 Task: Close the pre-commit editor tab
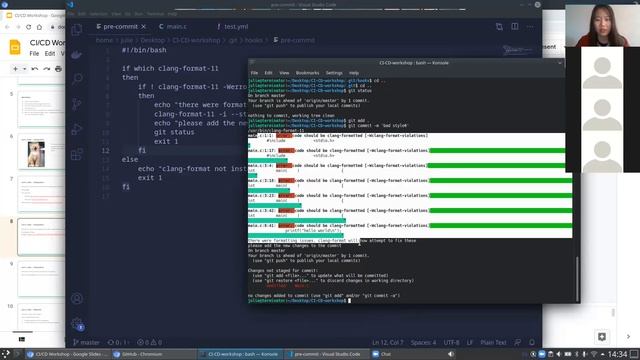(144, 27)
